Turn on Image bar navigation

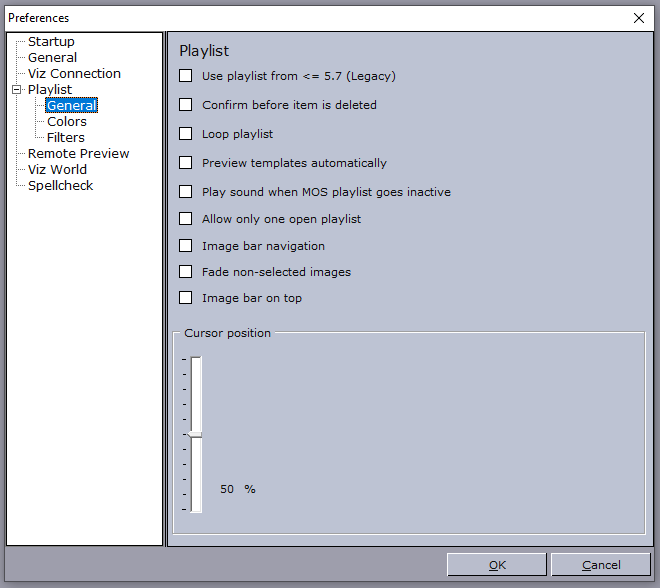[x=186, y=246]
